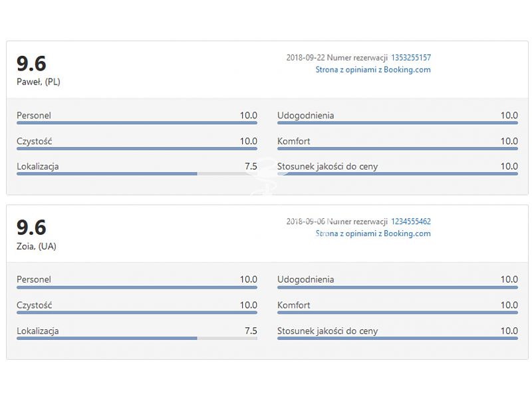Click Paweł's Lokalizacja rating bar
The image size is (532, 399).
click(137, 174)
